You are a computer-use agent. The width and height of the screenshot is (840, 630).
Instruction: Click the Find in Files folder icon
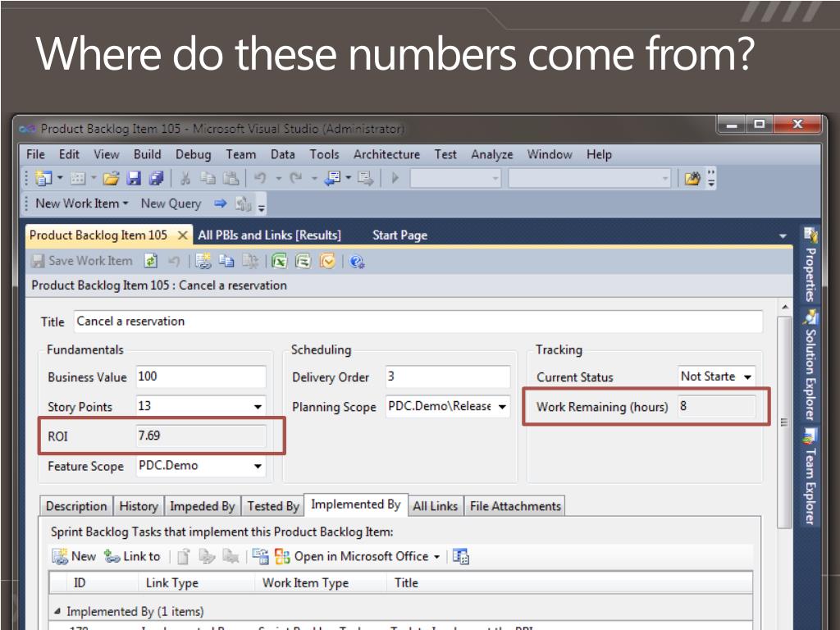pos(692,178)
